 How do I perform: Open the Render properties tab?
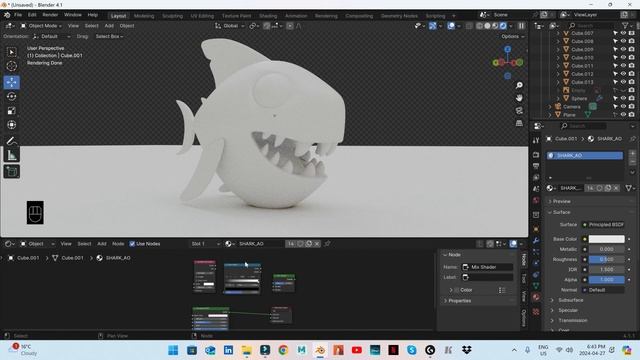point(536,155)
